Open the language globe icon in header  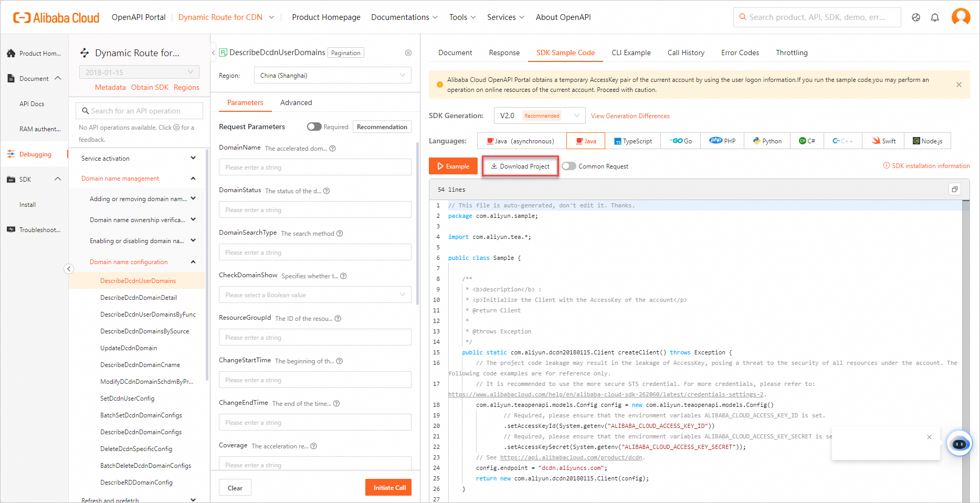tap(916, 17)
